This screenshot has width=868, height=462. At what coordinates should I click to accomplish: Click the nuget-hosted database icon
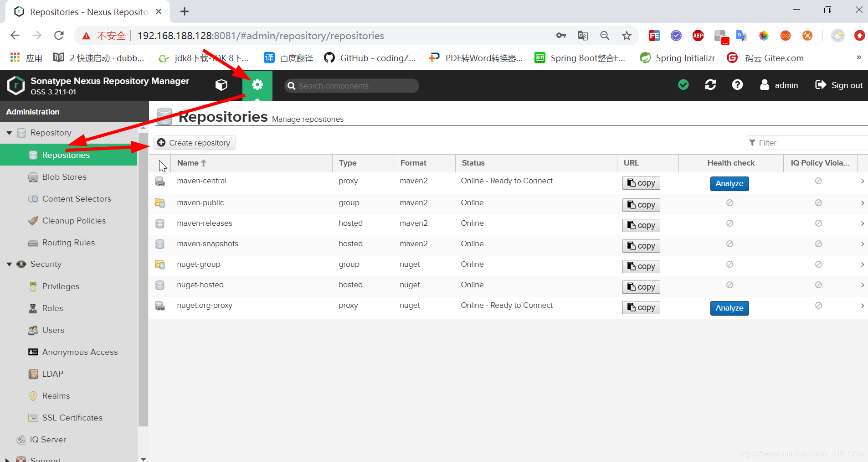click(x=160, y=285)
